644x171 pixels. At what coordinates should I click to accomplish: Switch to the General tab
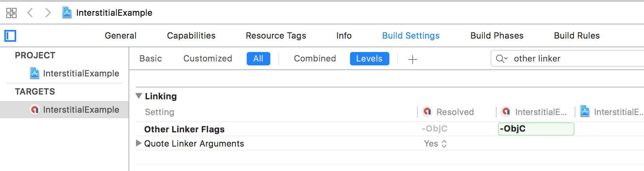click(x=121, y=35)
